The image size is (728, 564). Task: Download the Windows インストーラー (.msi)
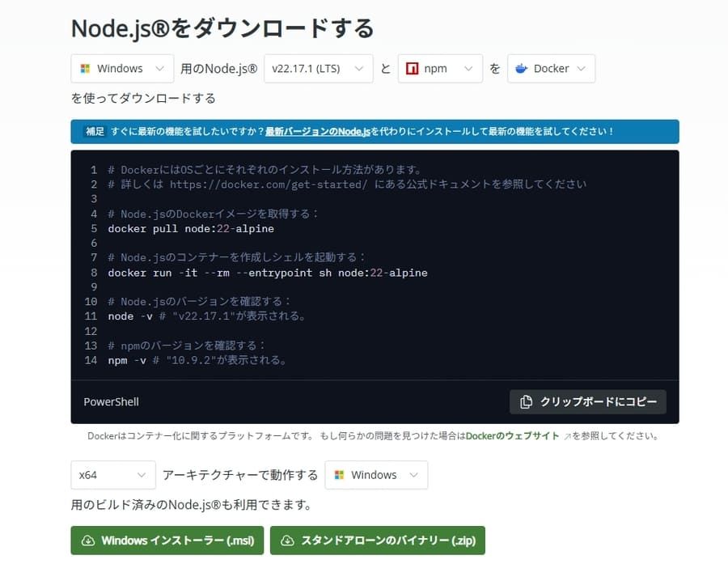(167, 541)
